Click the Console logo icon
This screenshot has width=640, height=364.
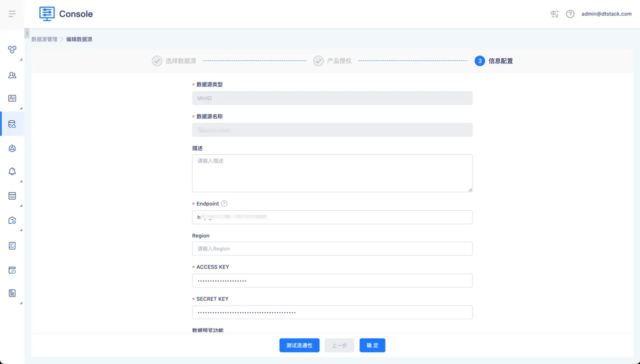[47, 14]
